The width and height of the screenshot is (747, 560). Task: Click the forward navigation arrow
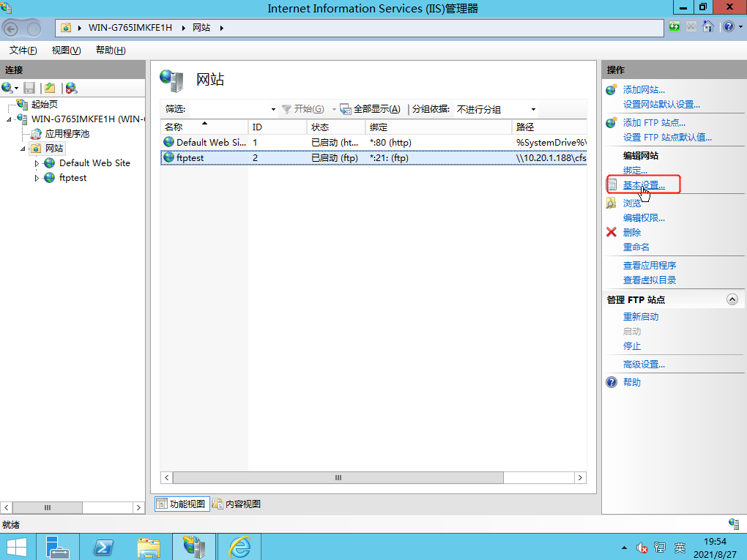click(34, 29)
